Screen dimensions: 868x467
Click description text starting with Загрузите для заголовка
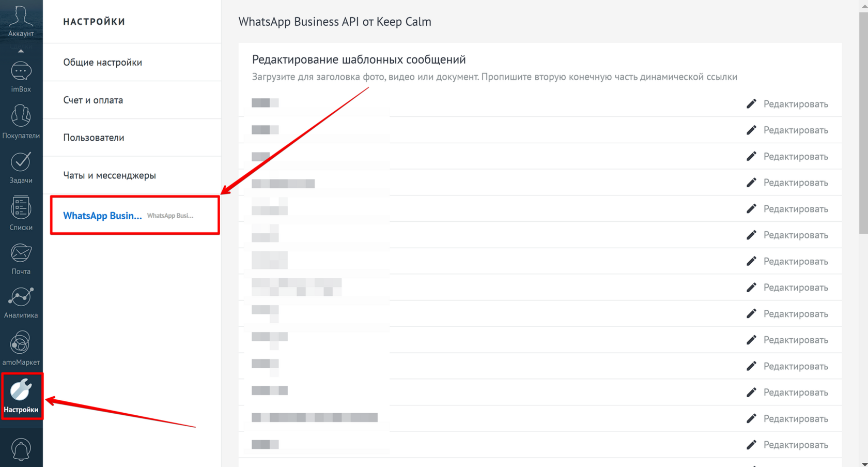click(x=494, y=77)
